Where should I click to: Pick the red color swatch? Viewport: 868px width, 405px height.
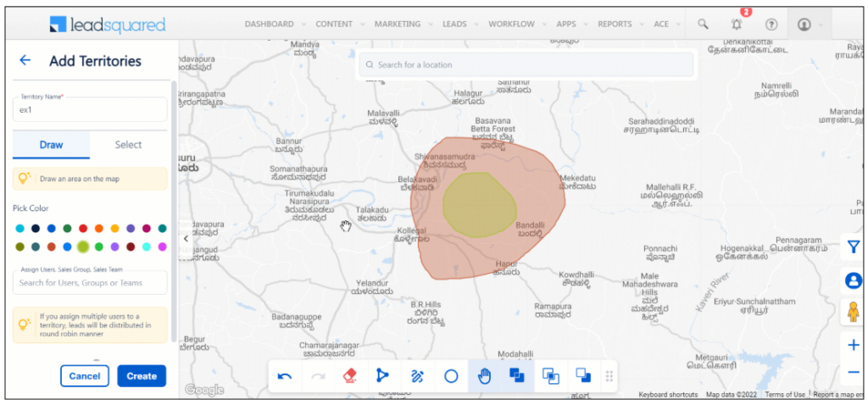[x=83, y=228]
